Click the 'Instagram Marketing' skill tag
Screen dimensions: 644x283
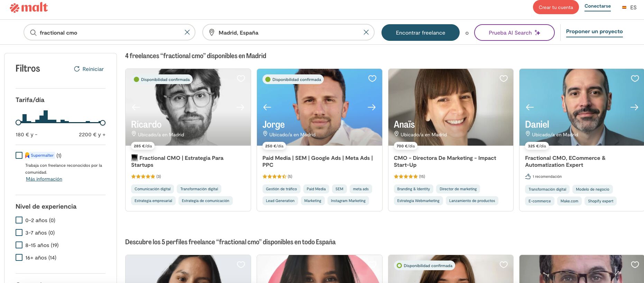[348, 201]
